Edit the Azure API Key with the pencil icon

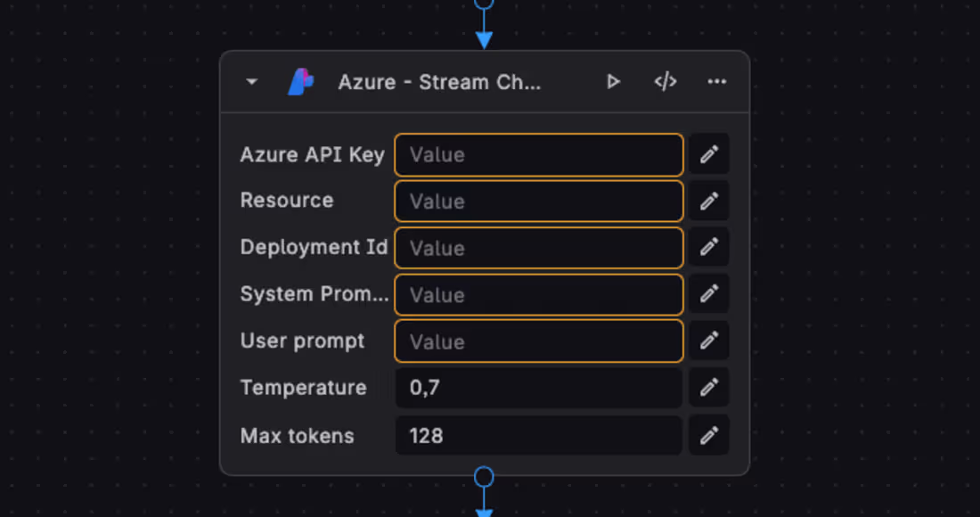708,154
